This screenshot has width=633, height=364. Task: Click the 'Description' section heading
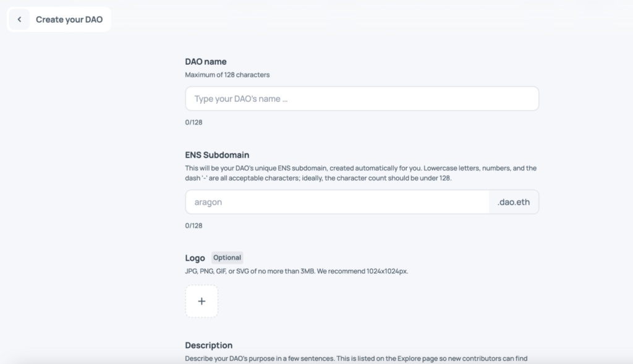point(209,345)
